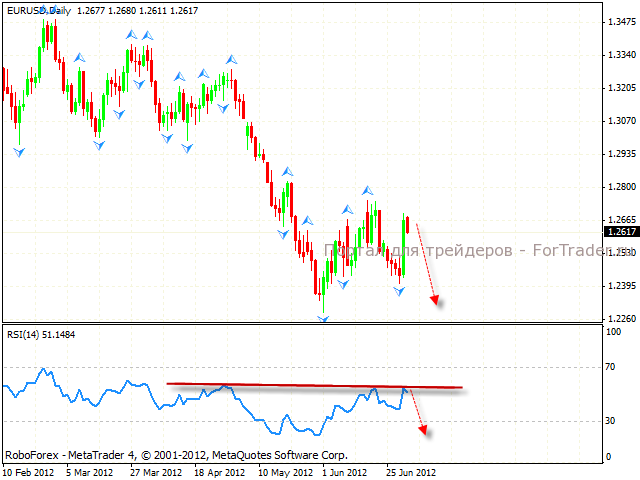Viewport: 640px width, 480px height.
Task: Click the up fractal arrow above the June peak
Action: click(x=368, y=189)
